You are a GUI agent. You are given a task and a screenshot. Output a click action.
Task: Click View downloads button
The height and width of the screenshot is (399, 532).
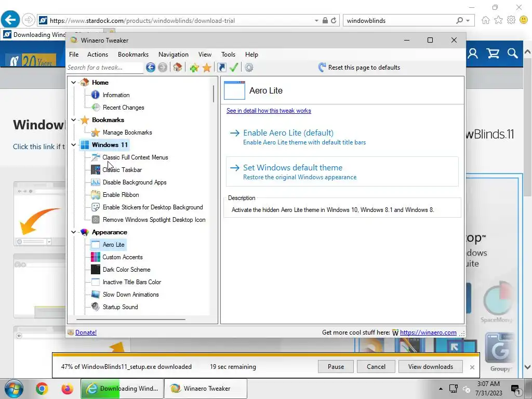pos(431,366)
